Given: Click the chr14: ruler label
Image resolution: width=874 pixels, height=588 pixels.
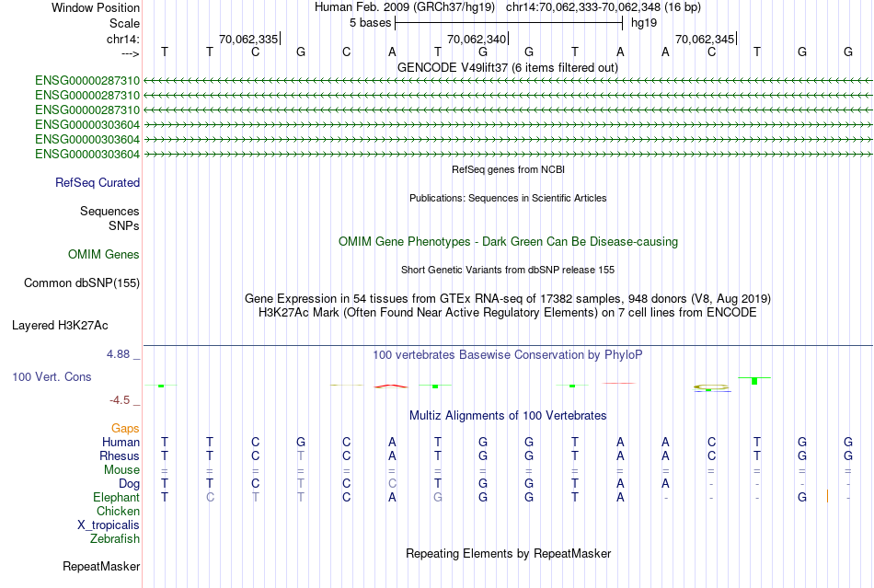Looking at the screenshot, I should click(x=122, y=39).
